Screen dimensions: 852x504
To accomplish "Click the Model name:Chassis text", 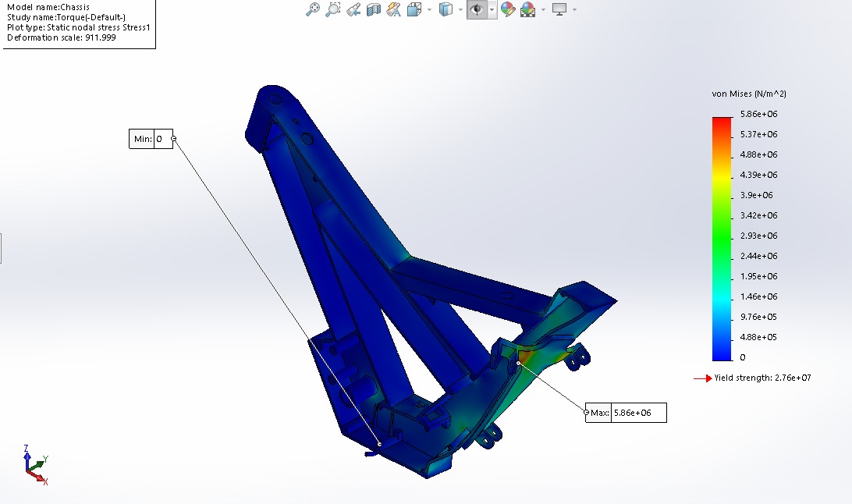I will tap(48, 8).
